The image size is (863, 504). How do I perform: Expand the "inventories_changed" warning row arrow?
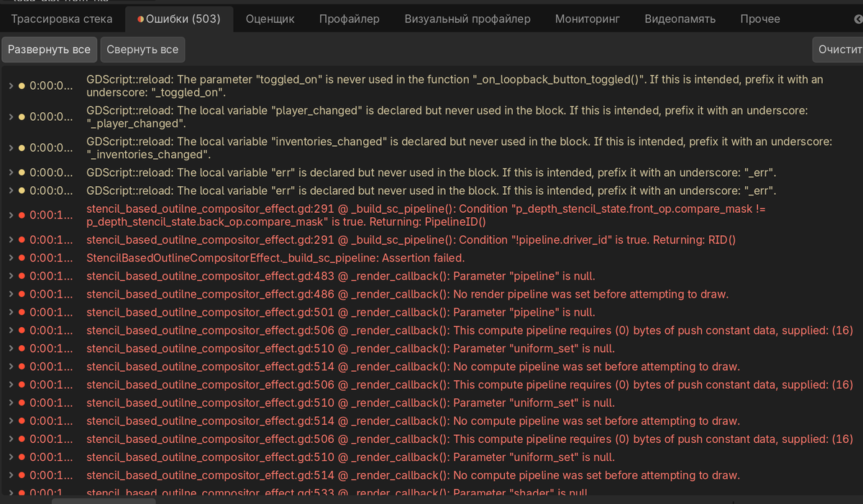tap(10, 147)
